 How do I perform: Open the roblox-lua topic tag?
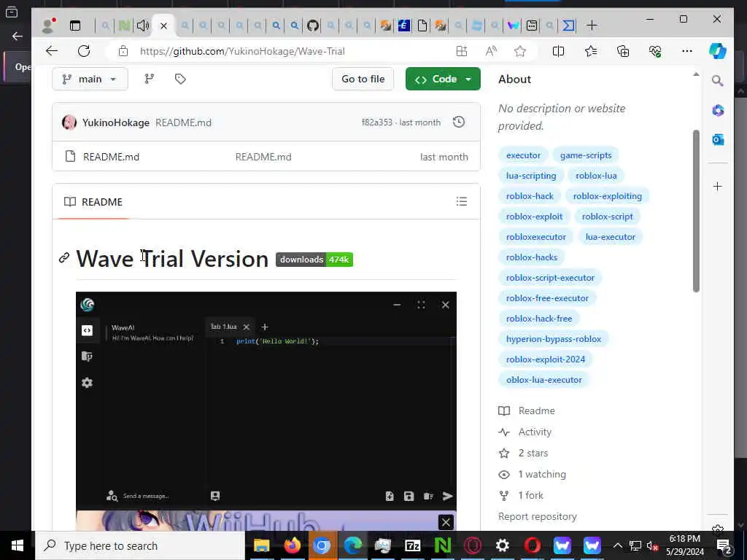tap(596, 176)
